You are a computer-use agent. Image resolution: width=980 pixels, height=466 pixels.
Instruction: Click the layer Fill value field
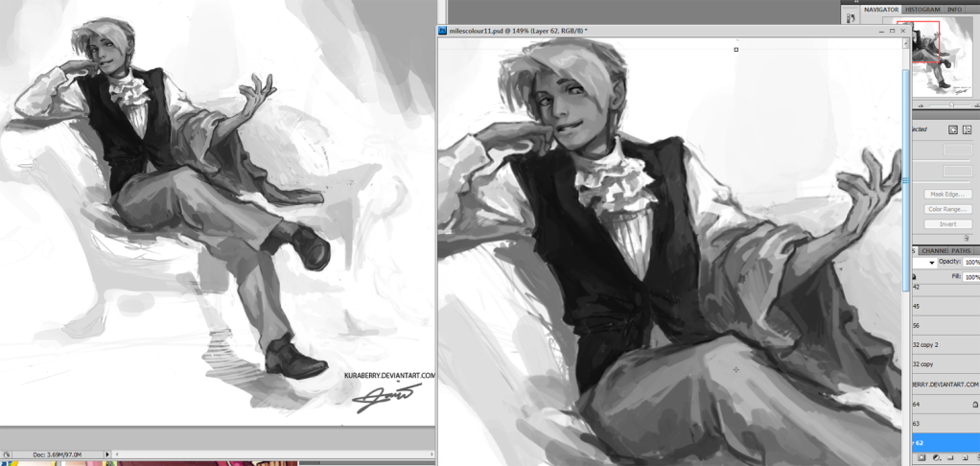(971, 277)
